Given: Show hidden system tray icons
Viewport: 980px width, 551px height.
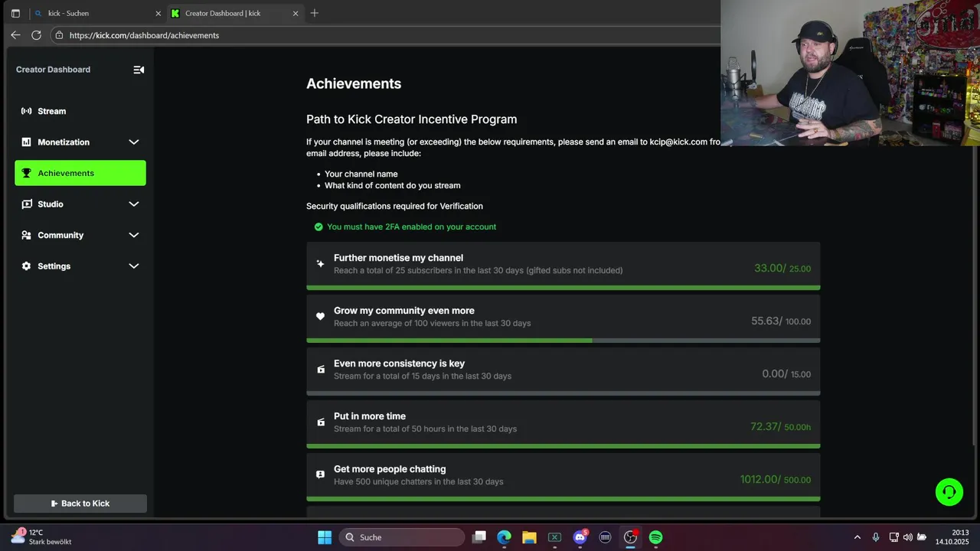Looking at the screenshot, I should (x=857, y=537).
